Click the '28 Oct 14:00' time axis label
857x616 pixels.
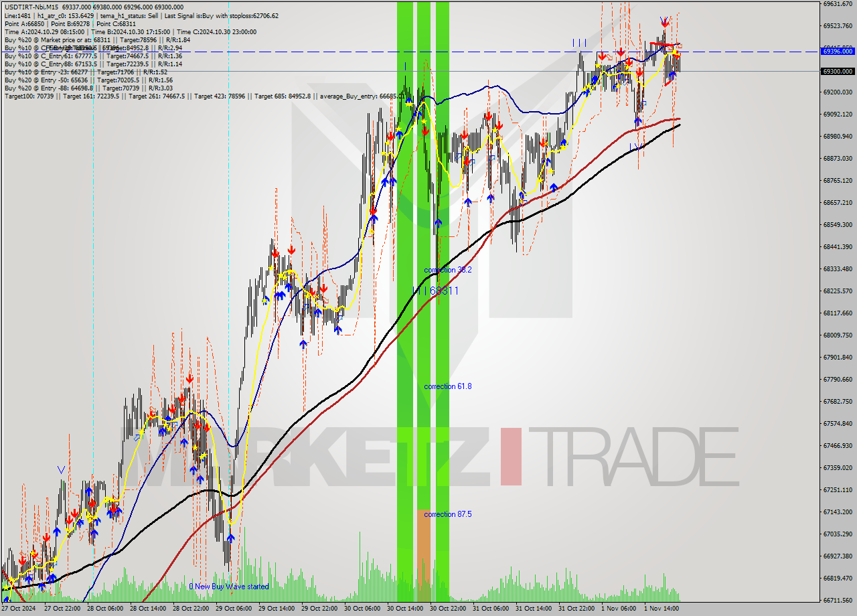pos(148,609)
